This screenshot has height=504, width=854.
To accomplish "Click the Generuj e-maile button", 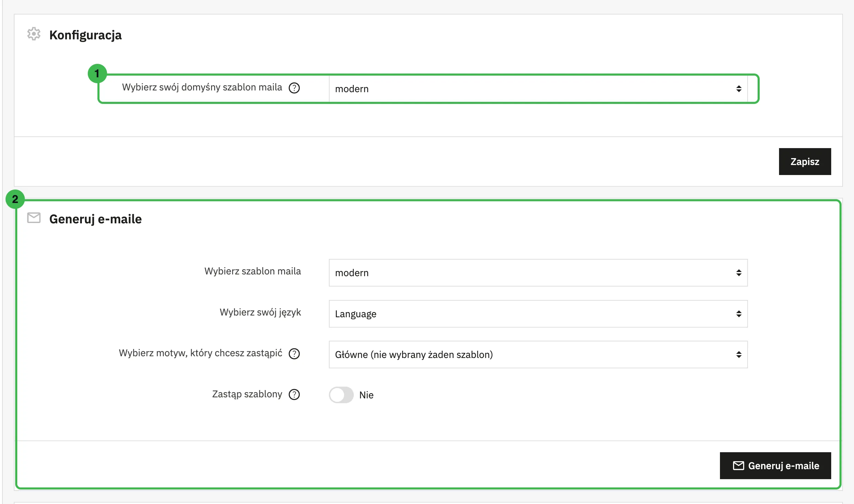I will [x=776, y=466].
